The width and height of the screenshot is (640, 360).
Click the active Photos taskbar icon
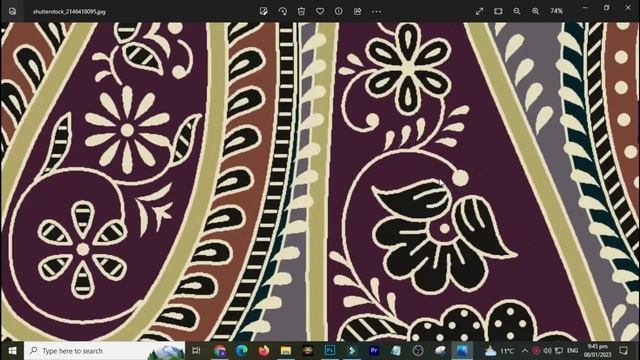pos(462,351)
